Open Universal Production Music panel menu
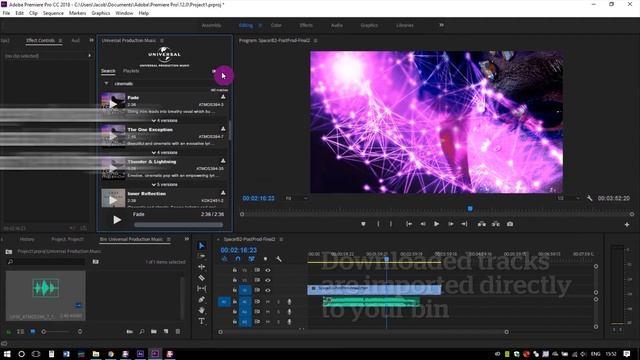 pyautogui.click(x=162, y=40)
